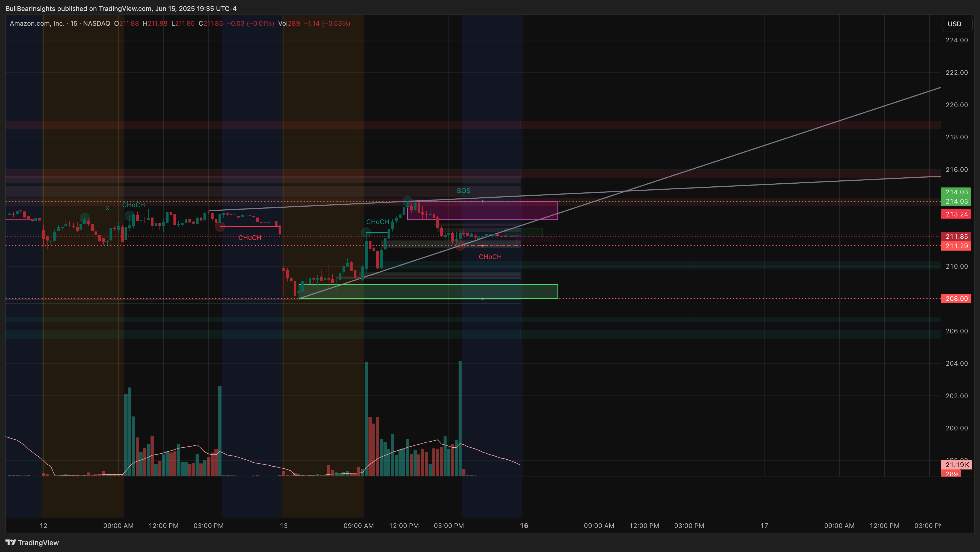Click the −0.03 (−0.01%) change value
The image size is (980, 552).
(x=250, y=24)
